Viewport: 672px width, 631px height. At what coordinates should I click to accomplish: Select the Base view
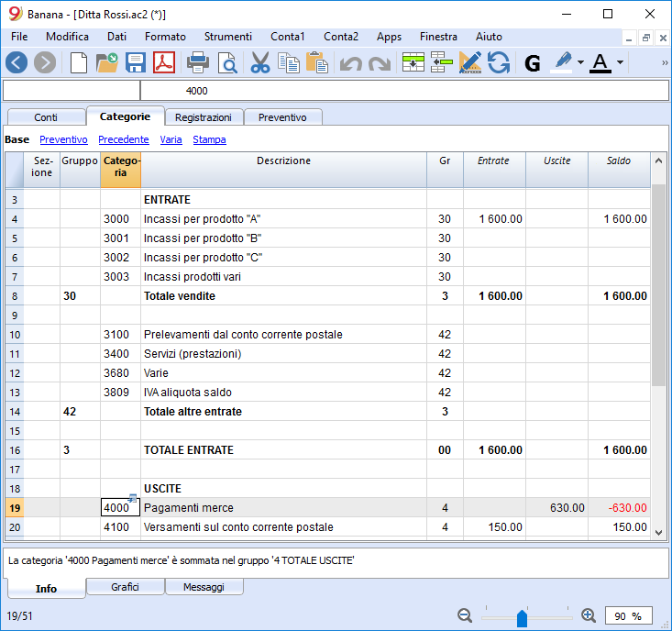click(x=17, y=139)
